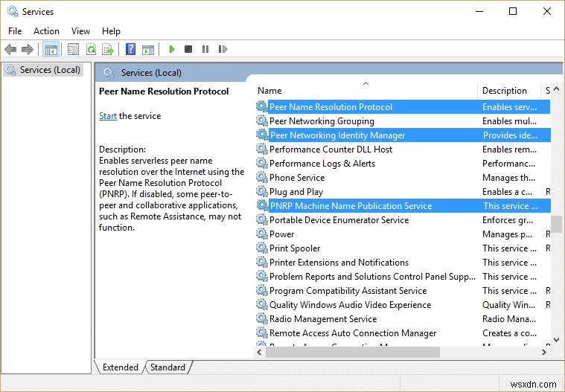Click right arrow of horizontal scrollbar
The height and width of the screenshot is (392, 565).
544,352
